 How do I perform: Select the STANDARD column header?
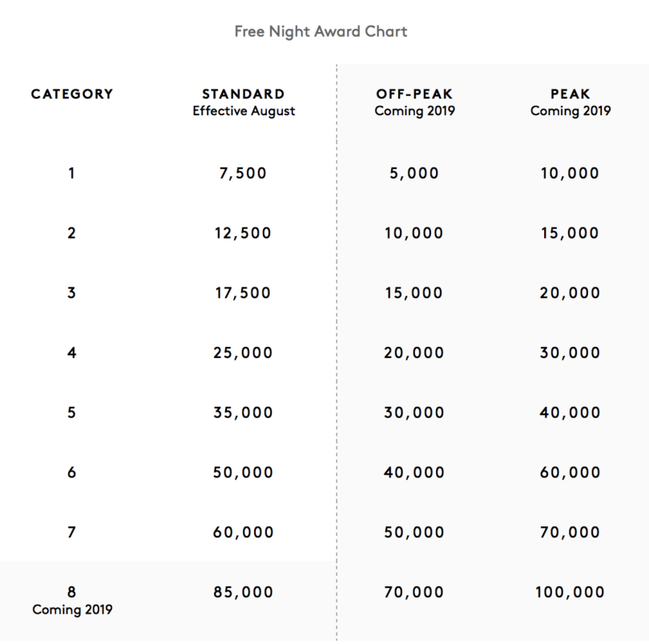coord(244,94)
